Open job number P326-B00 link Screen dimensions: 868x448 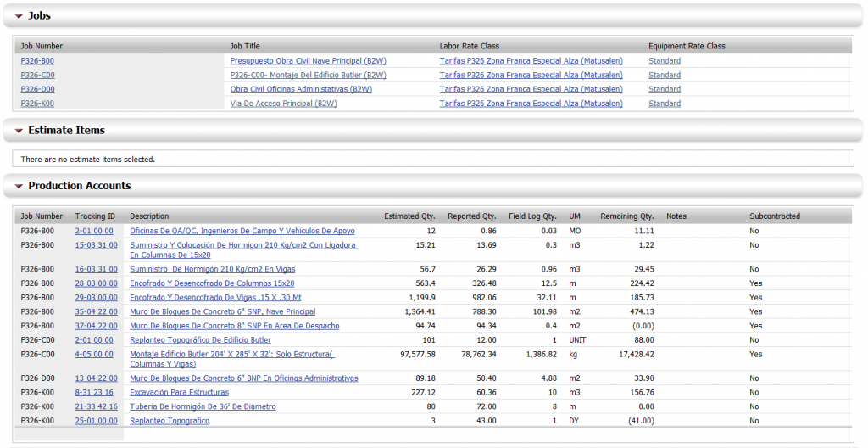(x=37, y=61)
